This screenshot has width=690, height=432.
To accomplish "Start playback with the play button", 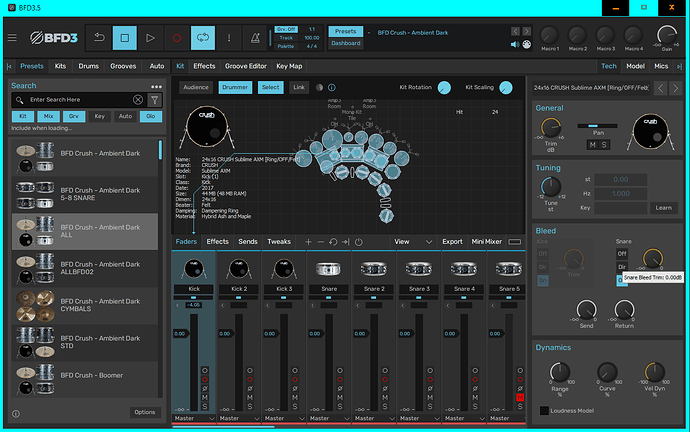I will (150, 38).
